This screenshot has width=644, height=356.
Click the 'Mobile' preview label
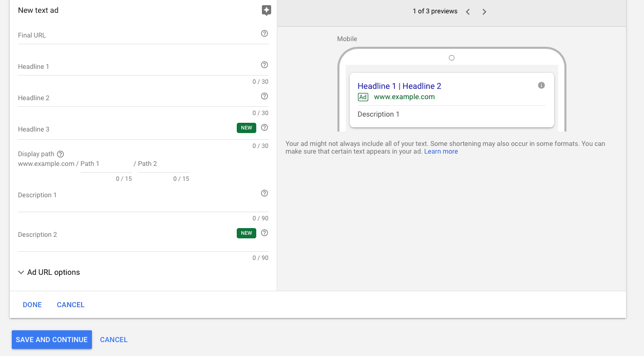pos(347,39)
